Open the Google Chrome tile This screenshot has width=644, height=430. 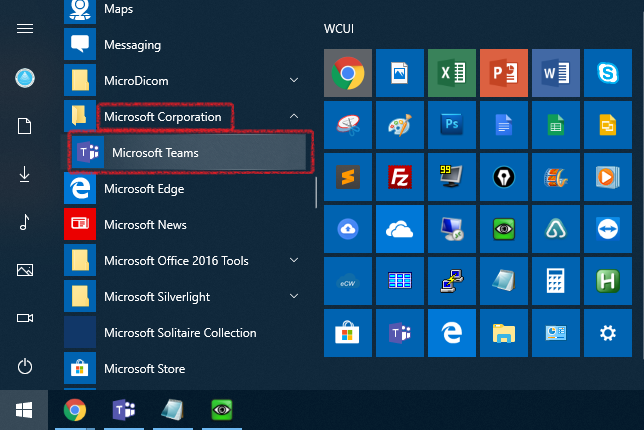click(x=348, y=73)
